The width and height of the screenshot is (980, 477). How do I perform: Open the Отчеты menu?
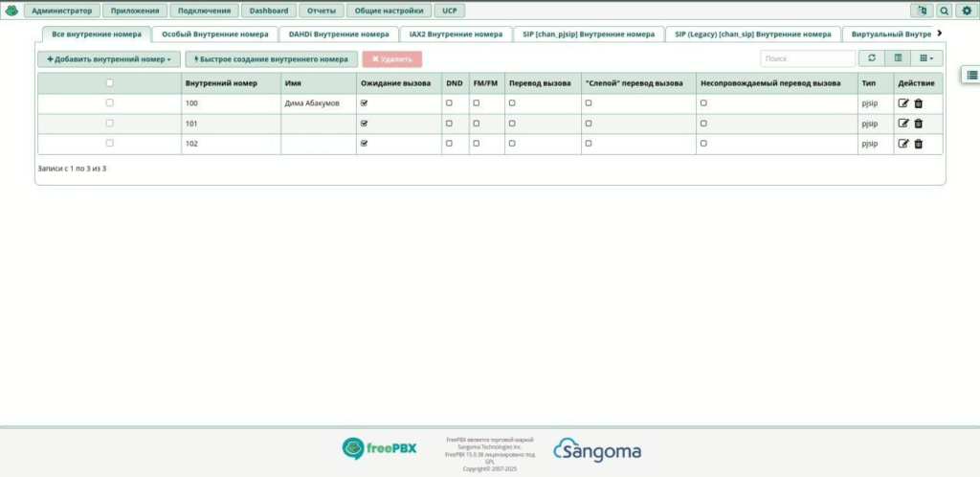pos(322,11)
